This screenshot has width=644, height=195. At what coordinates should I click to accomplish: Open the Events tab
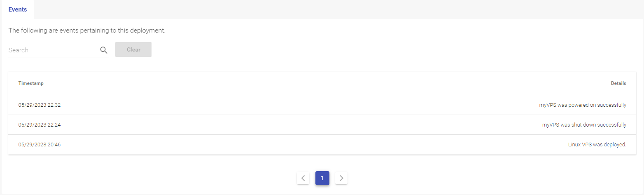coord(18,9)
